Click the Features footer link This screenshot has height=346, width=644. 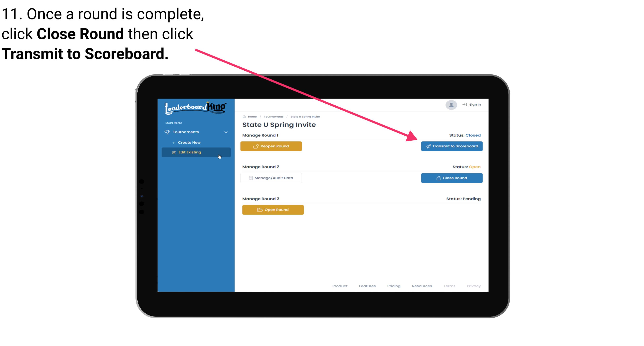(367, 286)
